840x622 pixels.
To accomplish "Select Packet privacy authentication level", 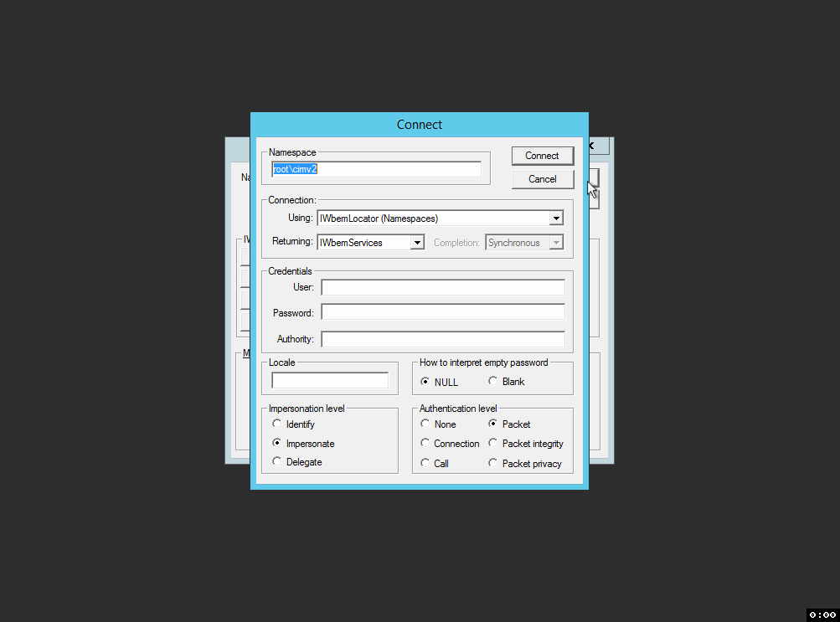I will [x=493, y=463].
